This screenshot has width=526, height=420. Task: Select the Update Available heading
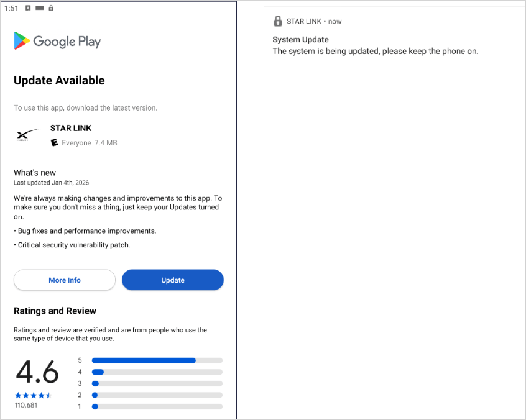tap(59, 80)
